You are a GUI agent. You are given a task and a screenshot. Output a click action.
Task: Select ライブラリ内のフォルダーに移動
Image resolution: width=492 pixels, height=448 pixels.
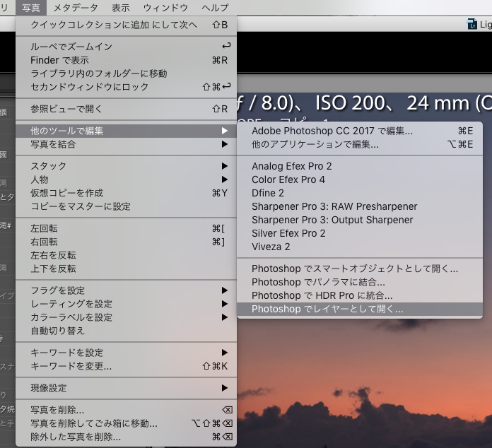(x=126, y=73)
